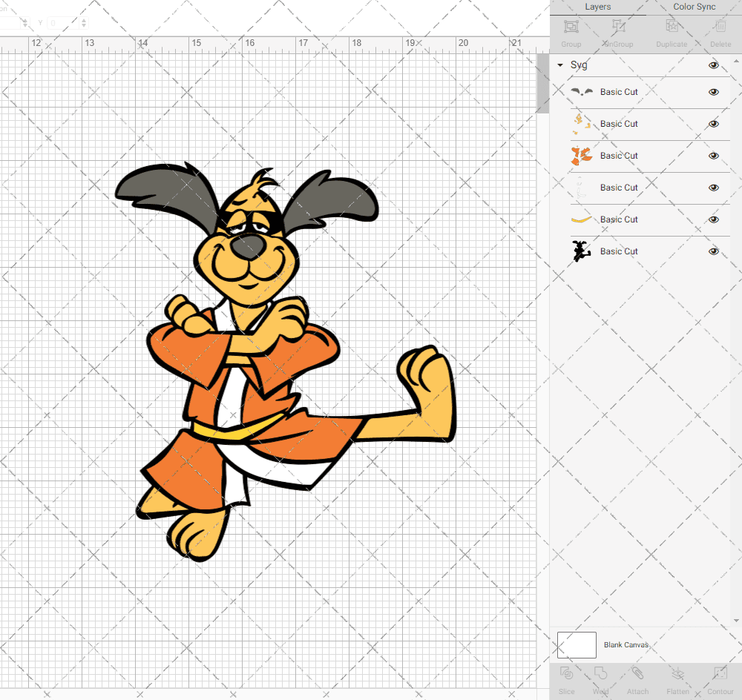Image resolution: width=742 pixels, height=700 pixels.
Task: Click the Blank Canvas label
Action: pos(626,644)
